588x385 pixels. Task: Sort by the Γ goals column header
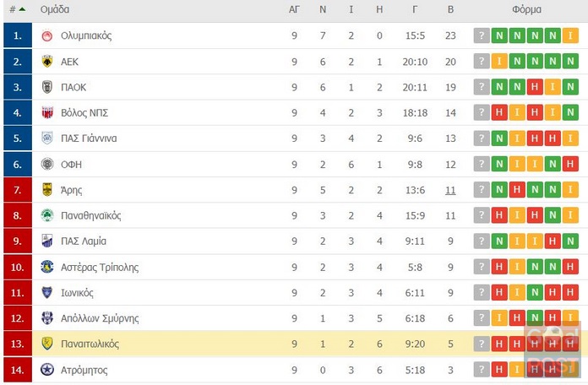[415, 9]
